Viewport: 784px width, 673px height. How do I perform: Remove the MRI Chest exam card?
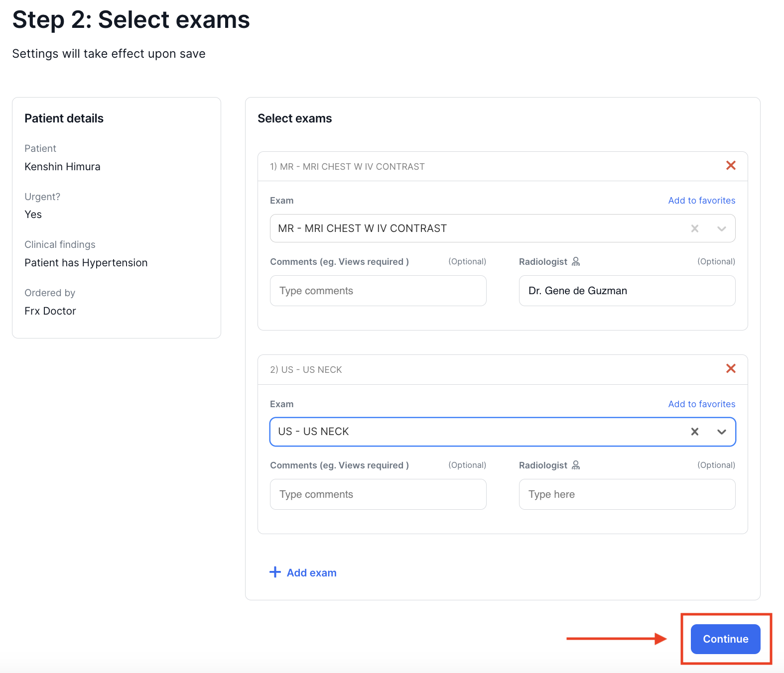click(731, 166)
